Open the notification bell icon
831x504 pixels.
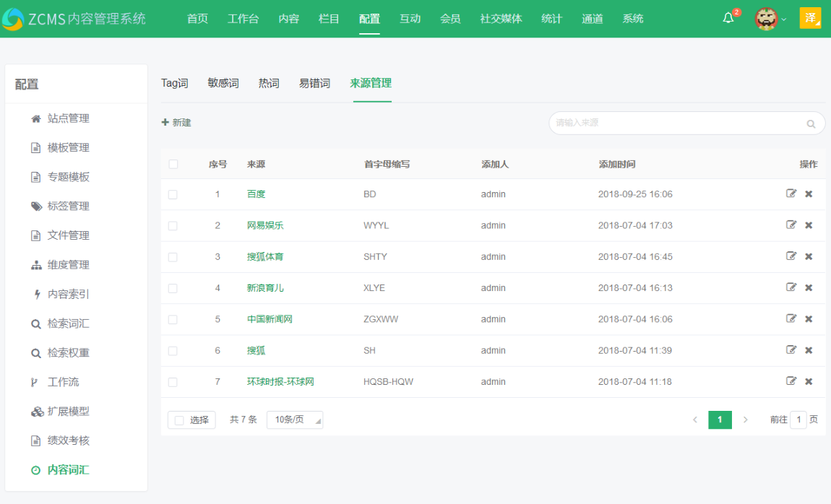click(x=729, y=19)
